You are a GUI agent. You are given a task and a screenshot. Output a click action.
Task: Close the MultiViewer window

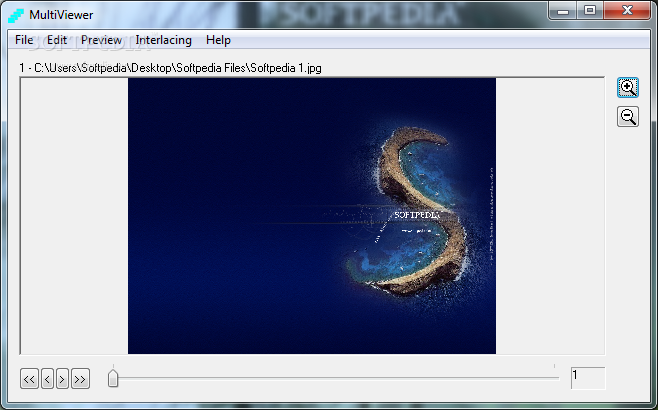point(627,10)
